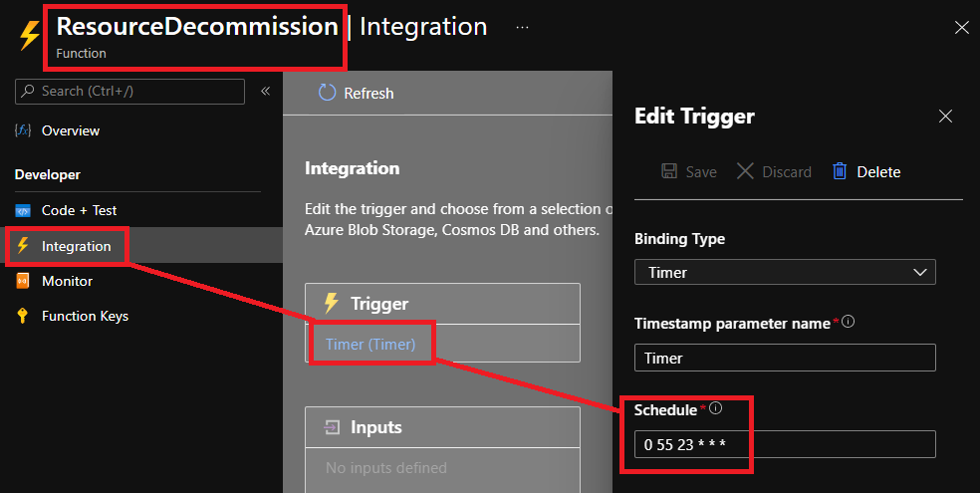Click the Search magnifier icon
The image size is (980, 493).
(28, 92)
